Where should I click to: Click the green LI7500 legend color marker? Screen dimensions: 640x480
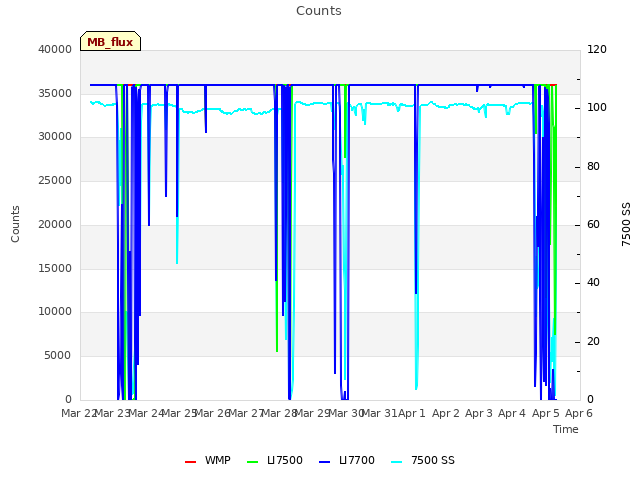click(253, 462)
